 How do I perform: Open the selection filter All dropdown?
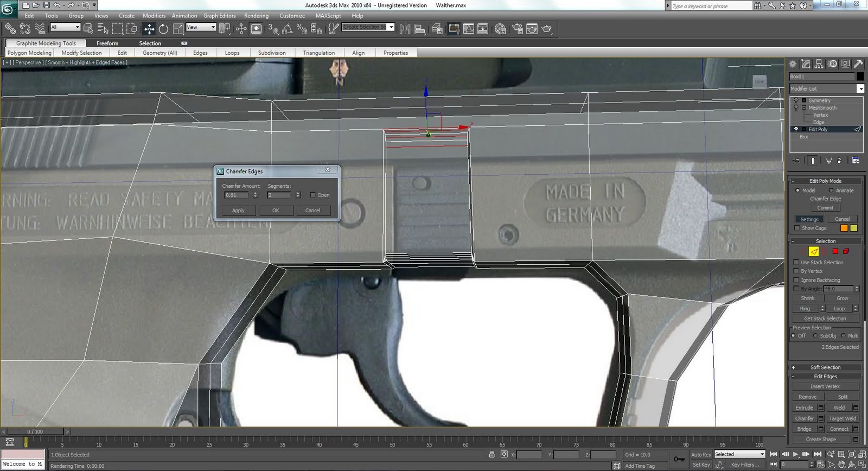[x=65, y=27]
